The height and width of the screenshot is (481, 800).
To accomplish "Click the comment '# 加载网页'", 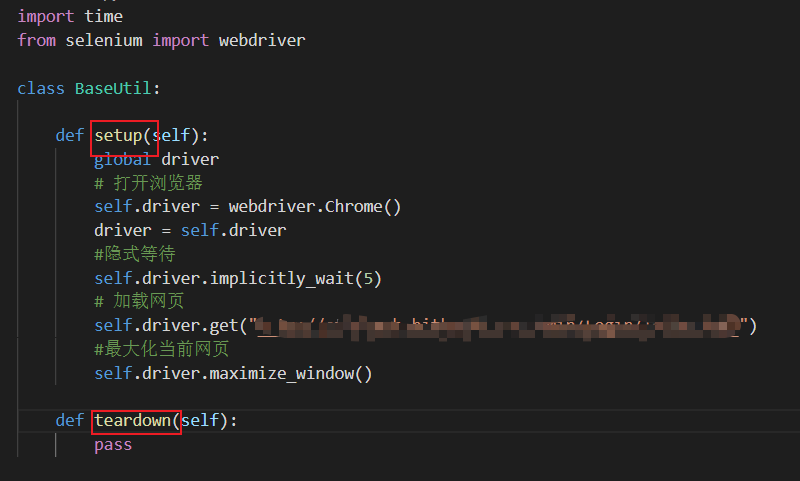I will 139,301.
